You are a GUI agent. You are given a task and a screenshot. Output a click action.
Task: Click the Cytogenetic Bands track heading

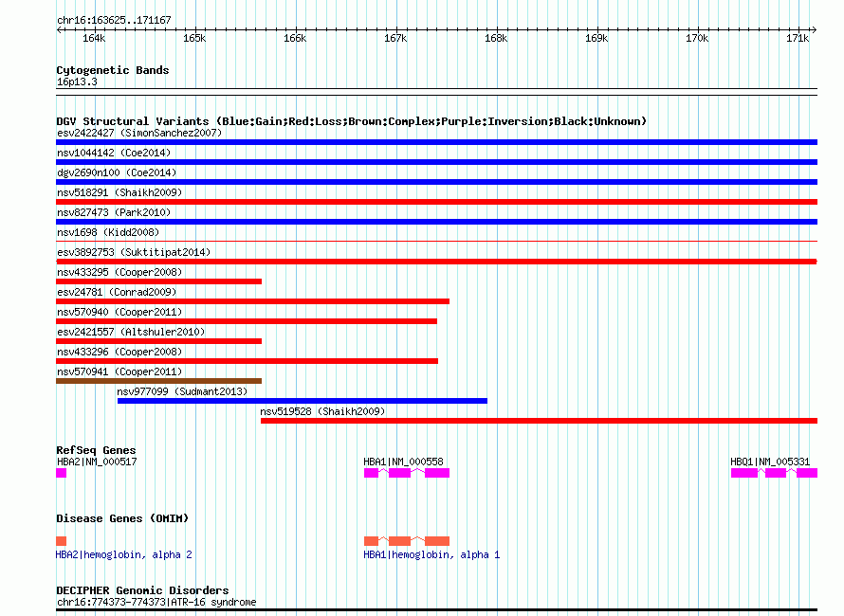pyautogui.click(x=113, y=70)
